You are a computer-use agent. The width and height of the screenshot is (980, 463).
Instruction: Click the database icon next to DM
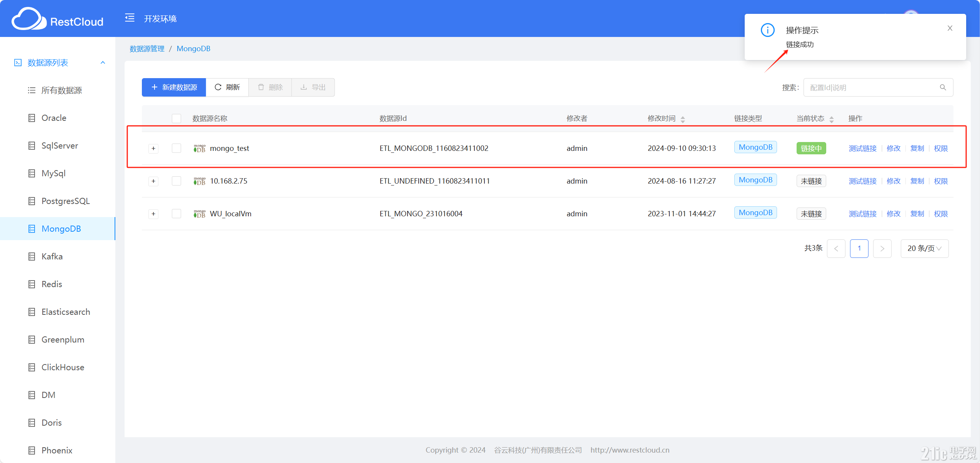[32, 395]
